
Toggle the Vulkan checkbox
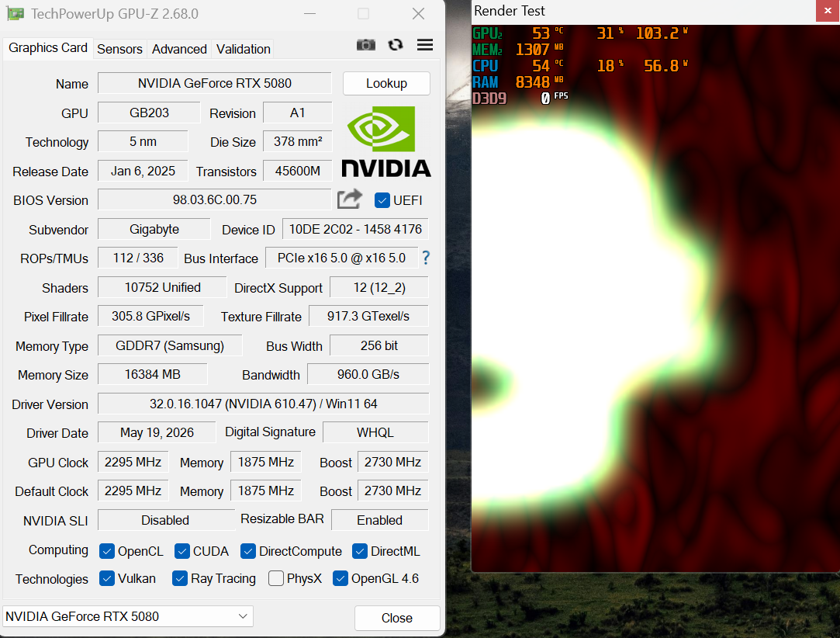pos(107,578)
